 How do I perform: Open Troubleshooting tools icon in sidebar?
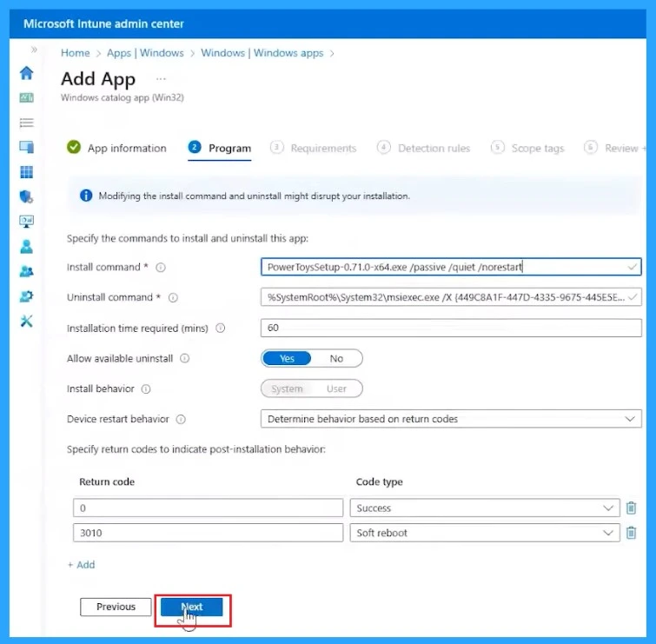click(x=26, y=321)
